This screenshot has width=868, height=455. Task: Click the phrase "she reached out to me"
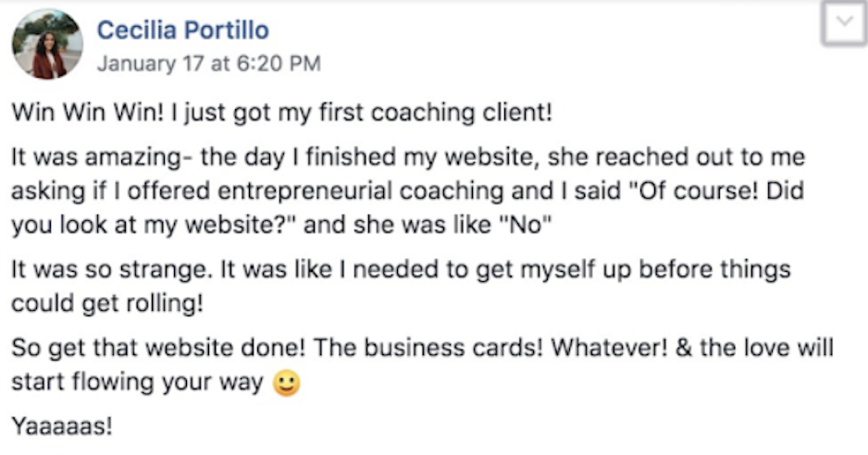coord(676,157)
